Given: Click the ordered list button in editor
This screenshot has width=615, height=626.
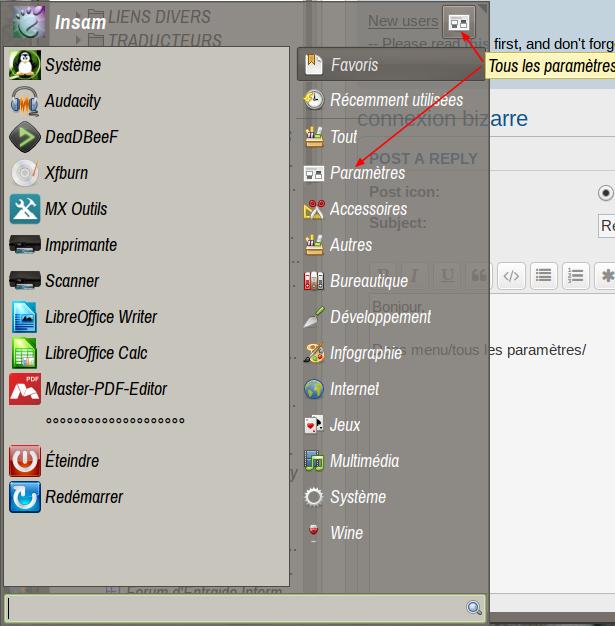Looking at the screenshot, I should [575, 276].
